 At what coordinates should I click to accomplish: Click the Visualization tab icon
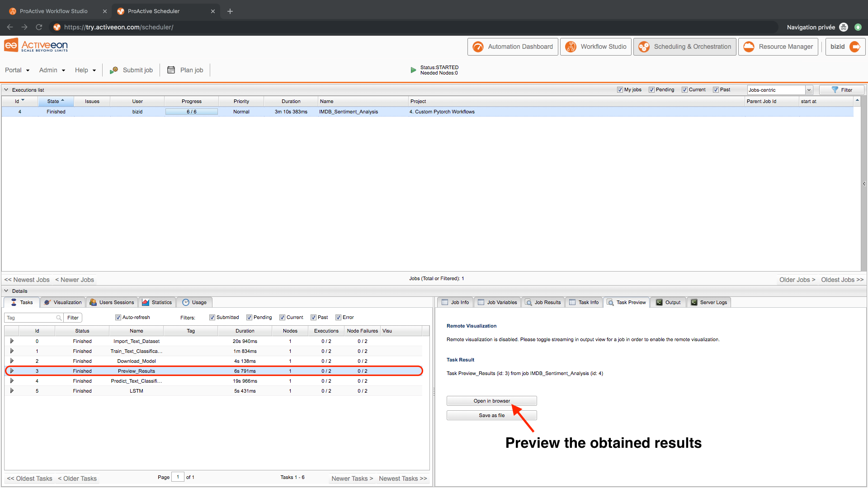click(47, 302)
